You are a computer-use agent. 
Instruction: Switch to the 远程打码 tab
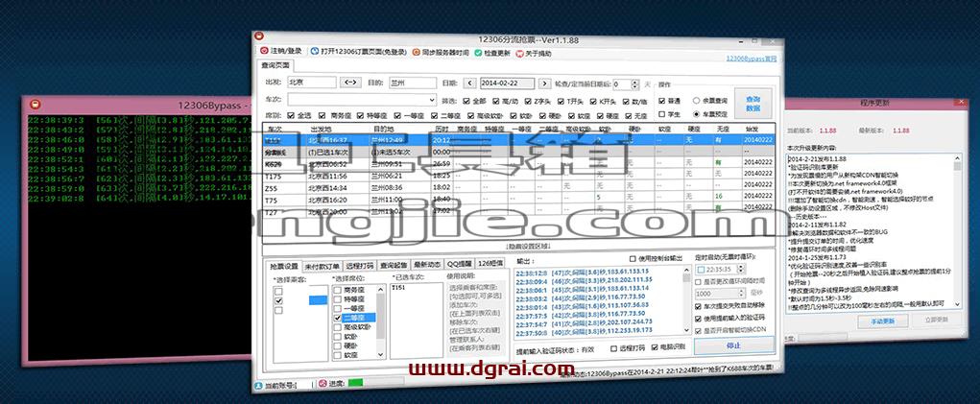click(x=360, y=266)
